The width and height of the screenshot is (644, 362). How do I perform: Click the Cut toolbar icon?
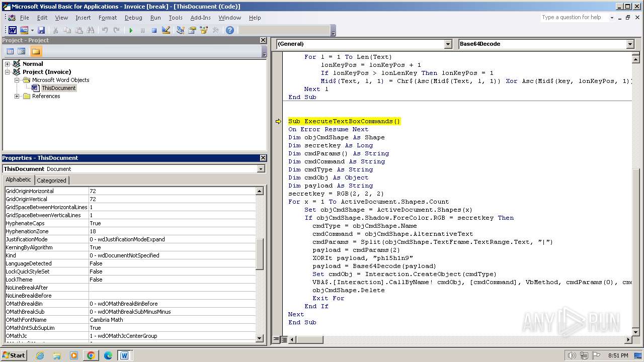point(55,30)
